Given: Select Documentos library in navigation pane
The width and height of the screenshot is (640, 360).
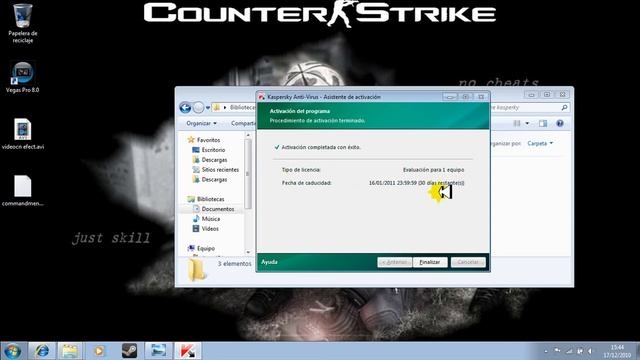Looking at the screenshot, I should click(x=213, y=209).
